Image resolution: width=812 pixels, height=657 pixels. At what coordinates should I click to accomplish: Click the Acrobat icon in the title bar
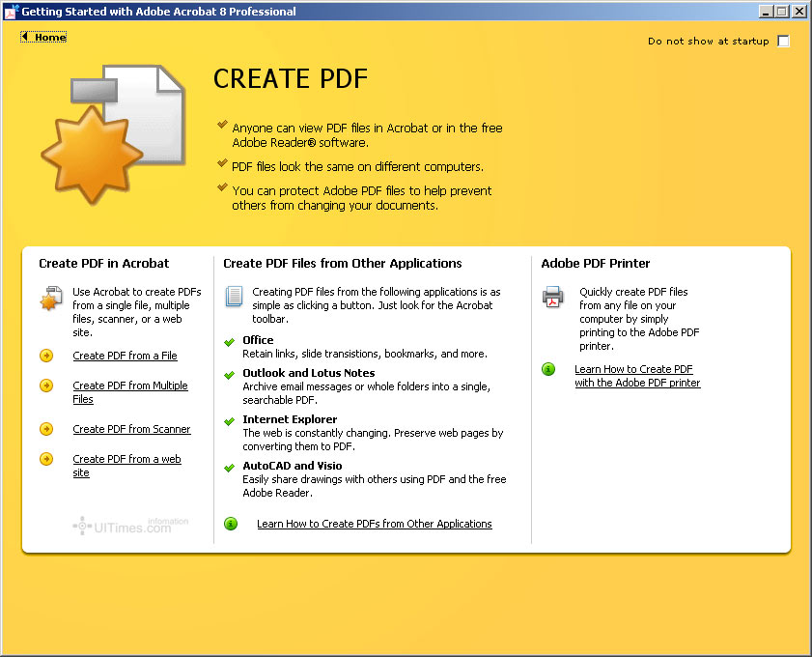[12, 12]
